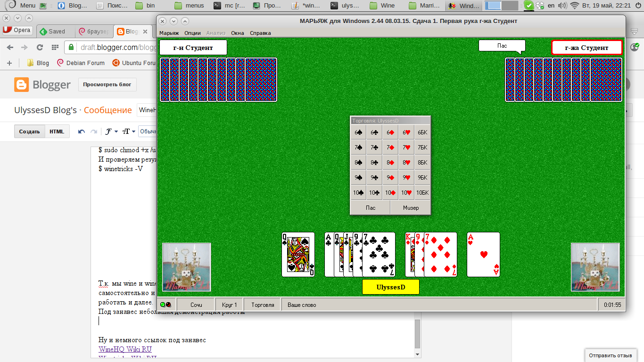Bid 9 spades in the bidding grid

[358, 178]
